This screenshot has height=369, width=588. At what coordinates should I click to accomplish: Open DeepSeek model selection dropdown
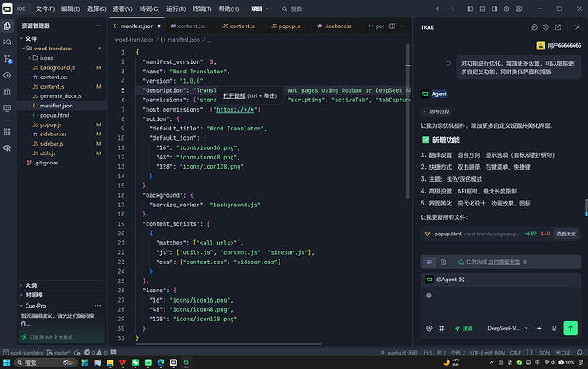[507, 328]
